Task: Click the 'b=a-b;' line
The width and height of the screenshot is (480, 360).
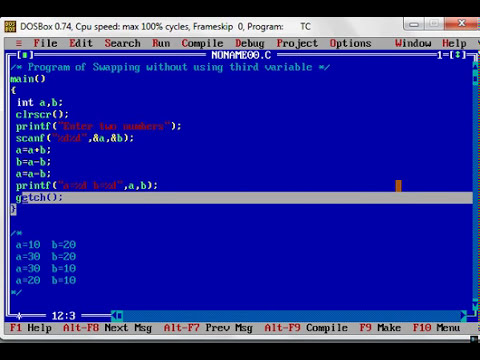Action: (x=33, y=162)
